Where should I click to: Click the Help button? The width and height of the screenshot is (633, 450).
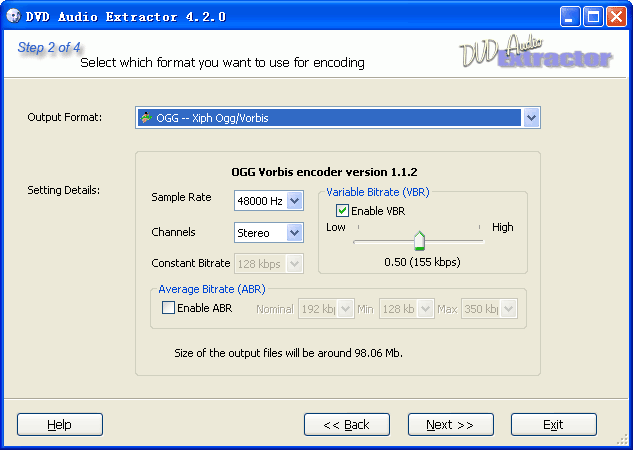[60, 424]
